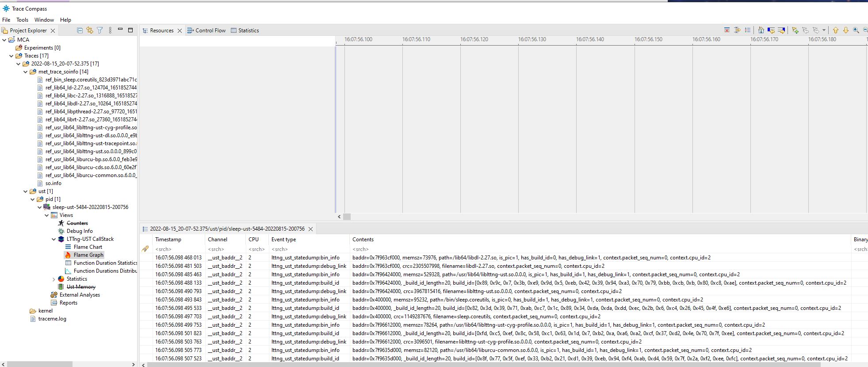Open the marker navigation dropdown arrow

(x=824, y=31)
